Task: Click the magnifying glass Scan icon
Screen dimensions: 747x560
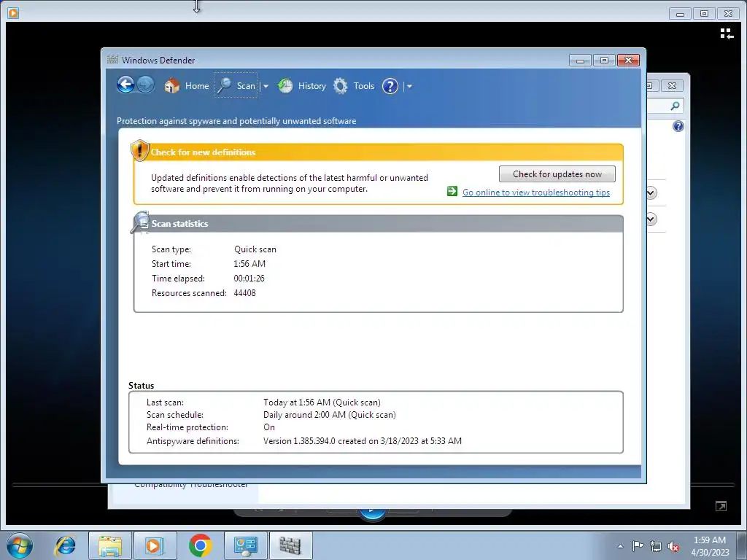Action: tap(224, 86)
